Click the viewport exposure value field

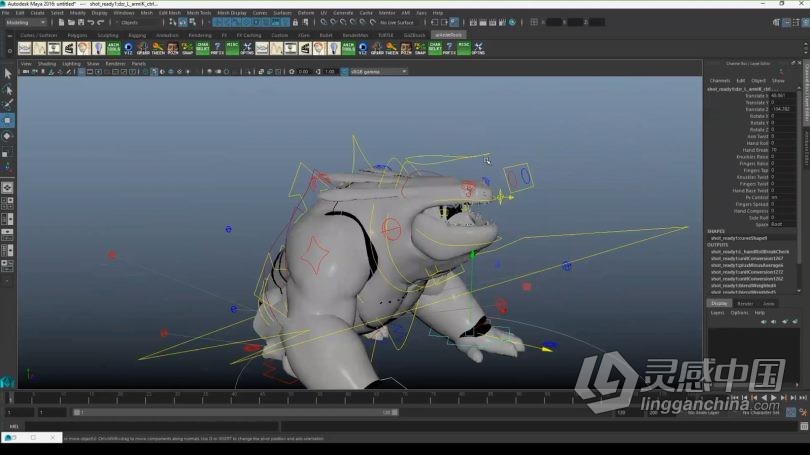coord(304,72)
